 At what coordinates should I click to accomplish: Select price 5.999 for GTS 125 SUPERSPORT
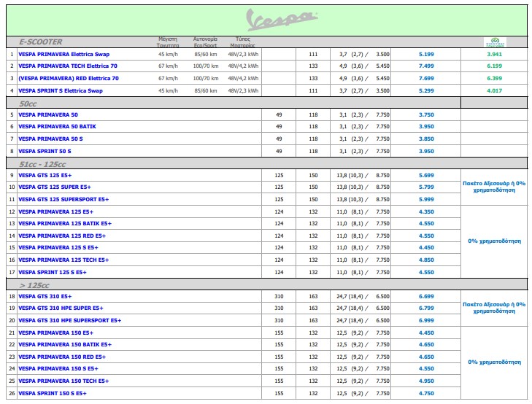[426, 200]
